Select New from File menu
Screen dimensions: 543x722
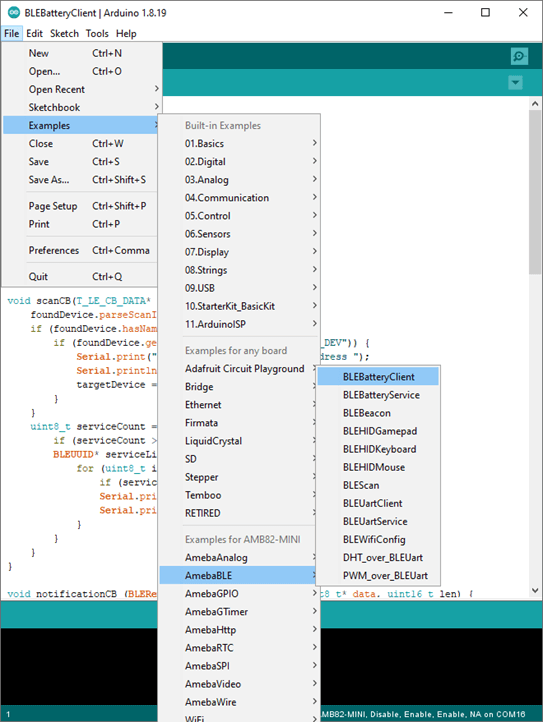pos(82,53)
